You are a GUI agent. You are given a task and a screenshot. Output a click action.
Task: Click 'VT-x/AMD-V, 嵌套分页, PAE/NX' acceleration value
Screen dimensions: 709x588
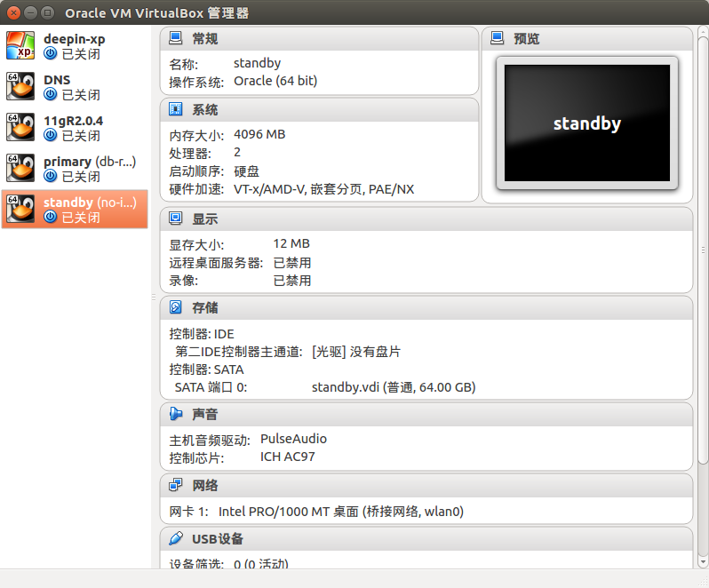[323, 189]
